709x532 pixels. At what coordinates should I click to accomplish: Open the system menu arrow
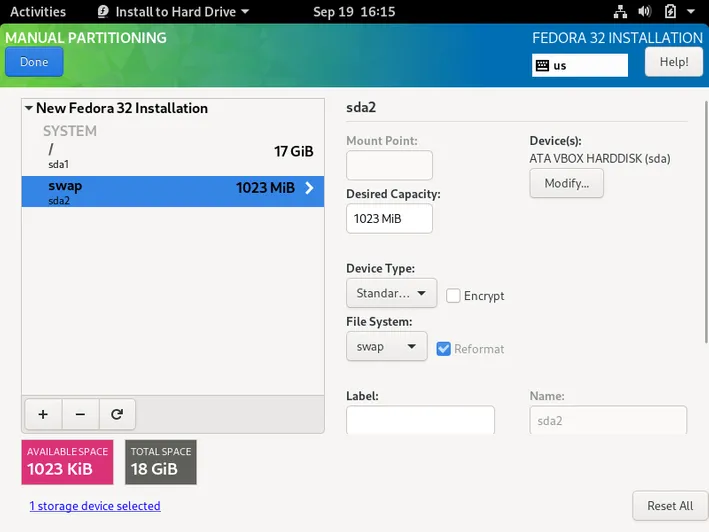coord(690,11)
